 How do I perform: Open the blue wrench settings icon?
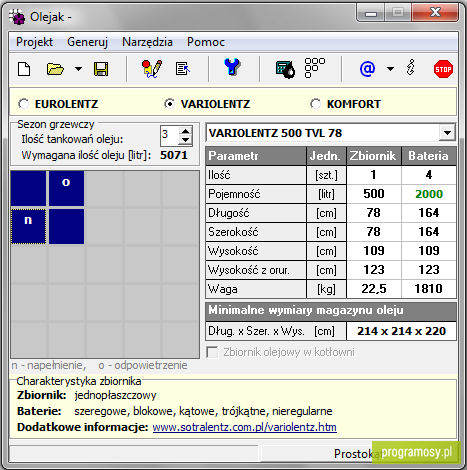click(x=232, y=68)
